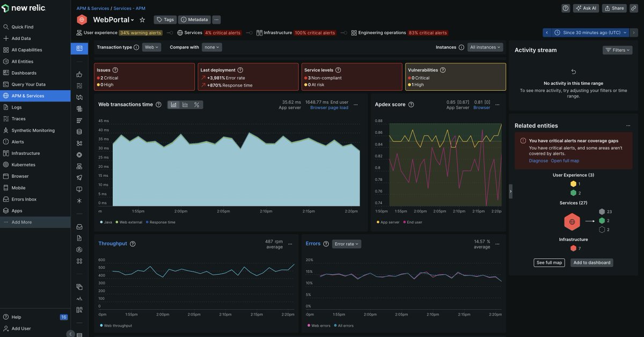Open the Transaction type Web dropdown
Viewport: 644px width, 337px height.
[151, 47]
